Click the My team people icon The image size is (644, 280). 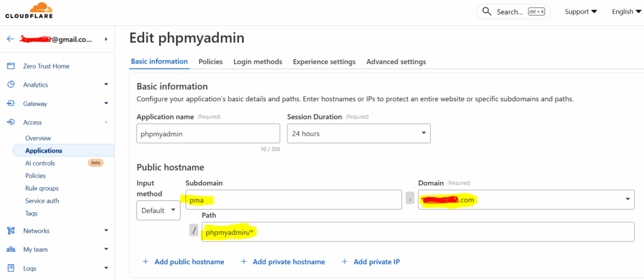[x=11, y=249]
